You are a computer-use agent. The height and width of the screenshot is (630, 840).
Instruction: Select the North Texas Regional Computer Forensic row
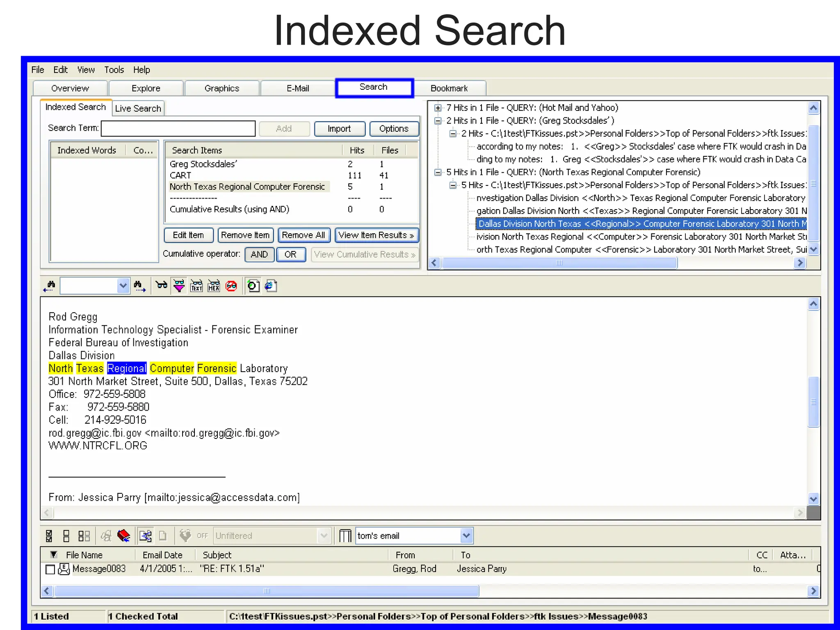291,187
